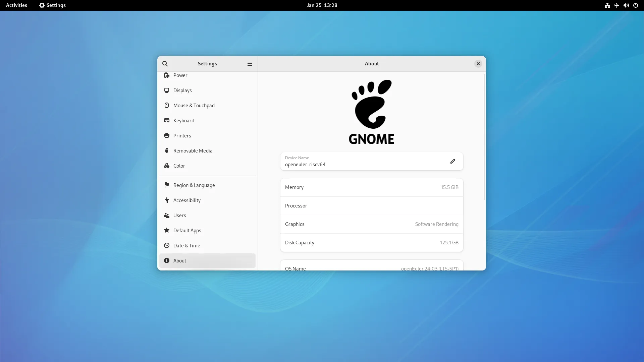Click the Color settings icon
This screenshot has width=644, height=362.
167,166
